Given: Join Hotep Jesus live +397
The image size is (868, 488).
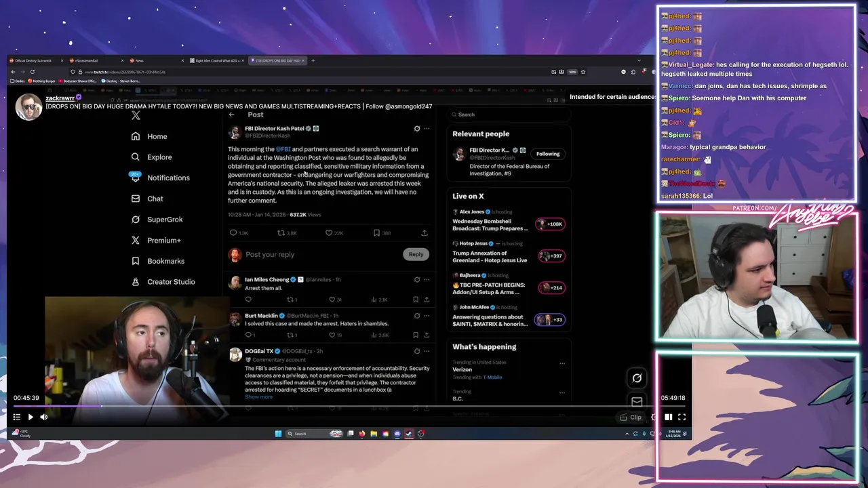Looking at the screenshot, I should point(550,256).
